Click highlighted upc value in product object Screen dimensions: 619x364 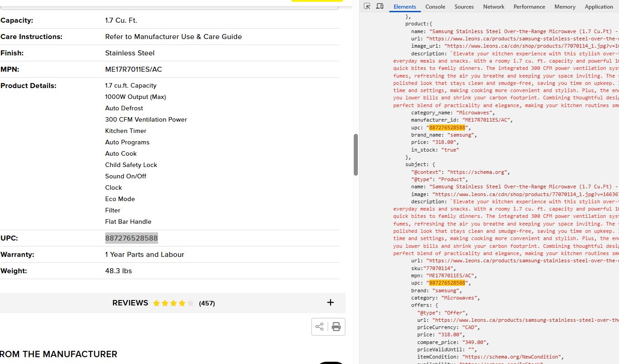point(447,128)
